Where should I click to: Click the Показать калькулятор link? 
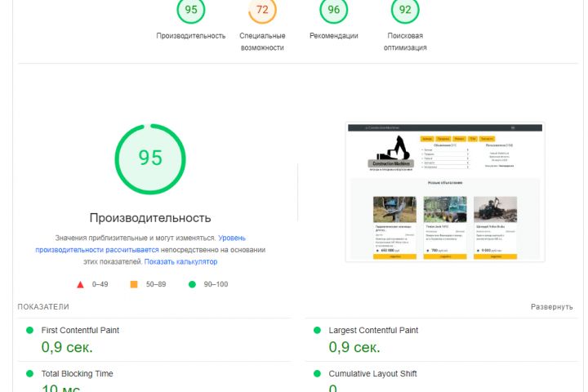(x=180, y=261)
